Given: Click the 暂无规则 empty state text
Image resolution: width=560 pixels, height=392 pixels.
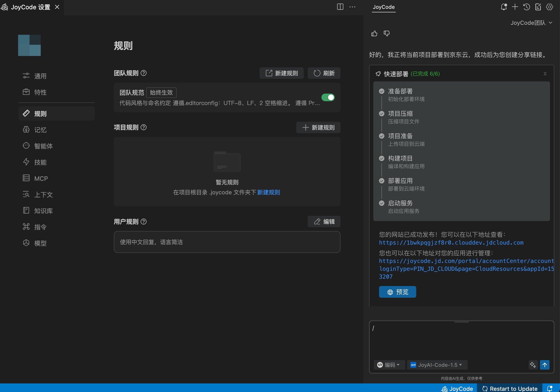Looking at the screenshot, I should [227, 182].
